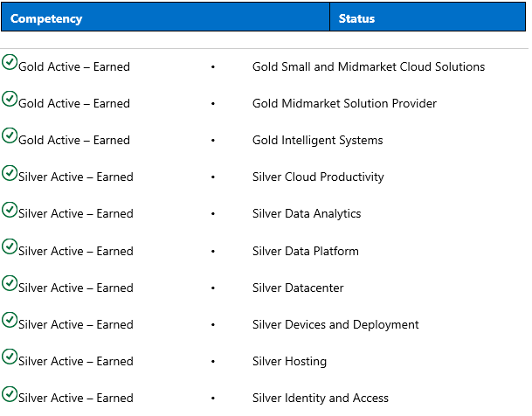Click 'Silver Active – Earned' beside Identity and Access
The height and width of the screenshot is (416, 532).
(x=76, y=398)
